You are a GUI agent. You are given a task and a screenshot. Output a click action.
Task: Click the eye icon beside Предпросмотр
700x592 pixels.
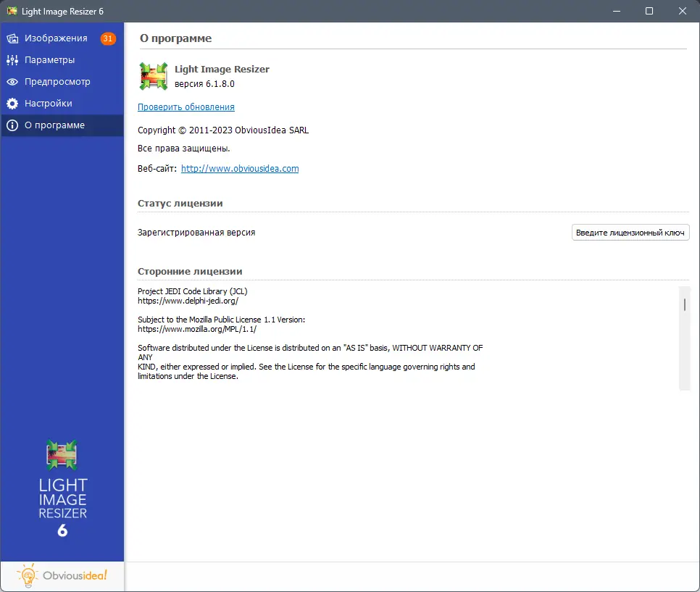point(12,82)
